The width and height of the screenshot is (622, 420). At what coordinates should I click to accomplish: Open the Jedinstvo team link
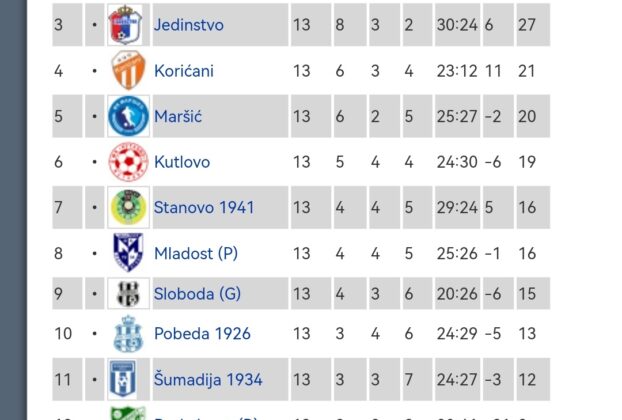188,25
